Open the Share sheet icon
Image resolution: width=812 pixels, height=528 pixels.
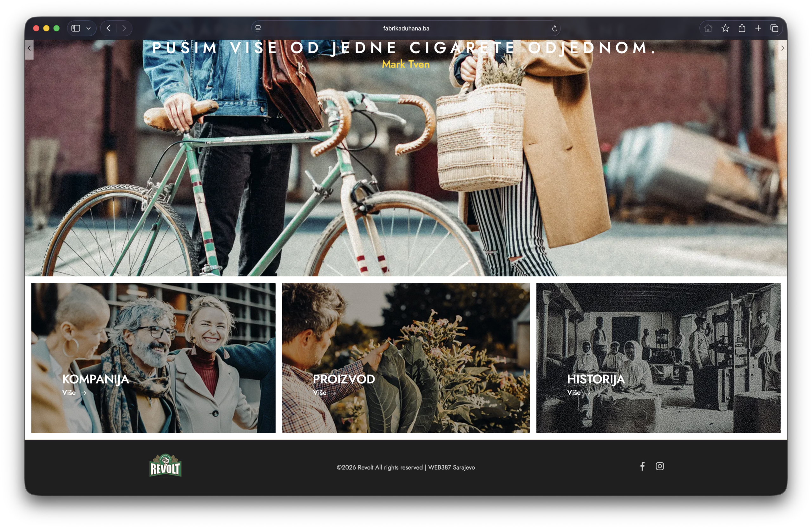(742, 28)
